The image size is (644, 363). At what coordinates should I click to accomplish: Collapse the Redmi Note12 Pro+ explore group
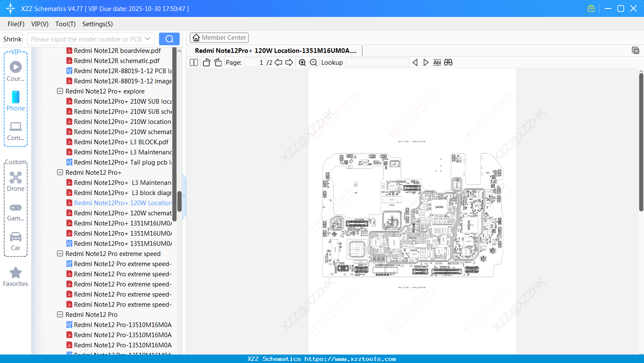pyautogui.click(x=60, y=91)
